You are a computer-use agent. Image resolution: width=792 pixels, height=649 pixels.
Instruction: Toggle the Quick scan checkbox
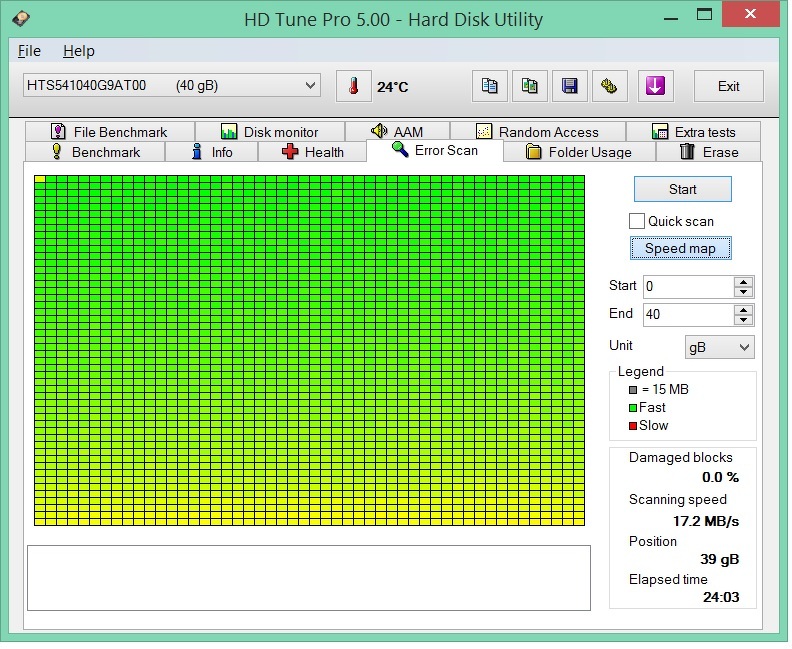[636, 221]
